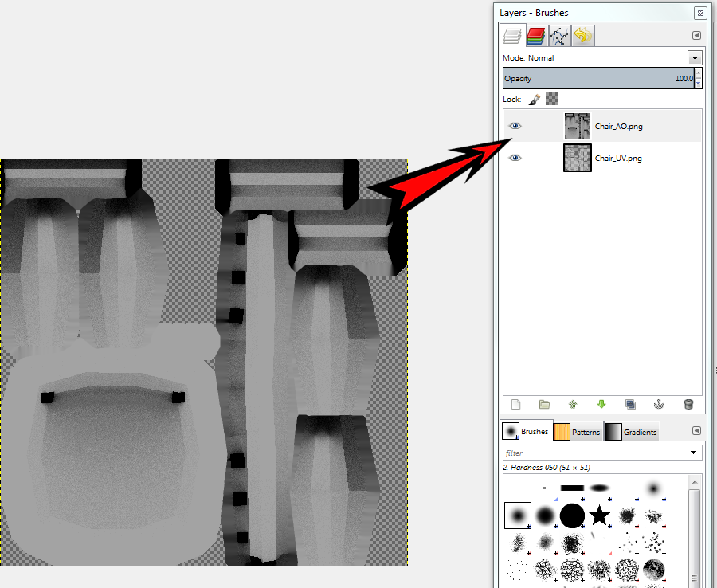This screenshot has width=717, height=588.
Task: Select the solid rectangle block brush
Action: [573, 488]
